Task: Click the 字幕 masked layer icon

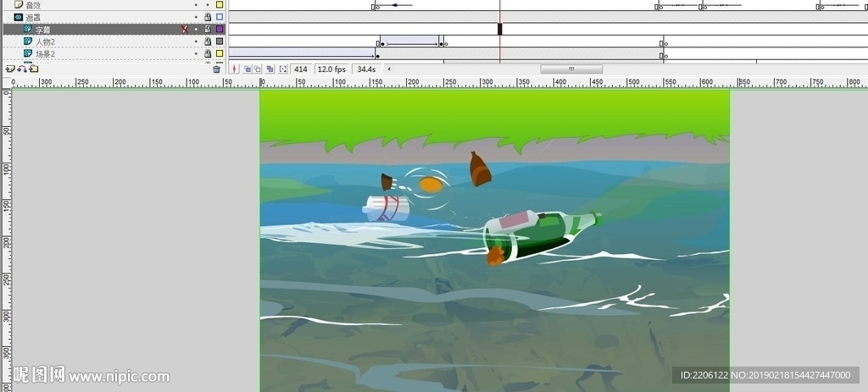Action: tap(28, 29)
